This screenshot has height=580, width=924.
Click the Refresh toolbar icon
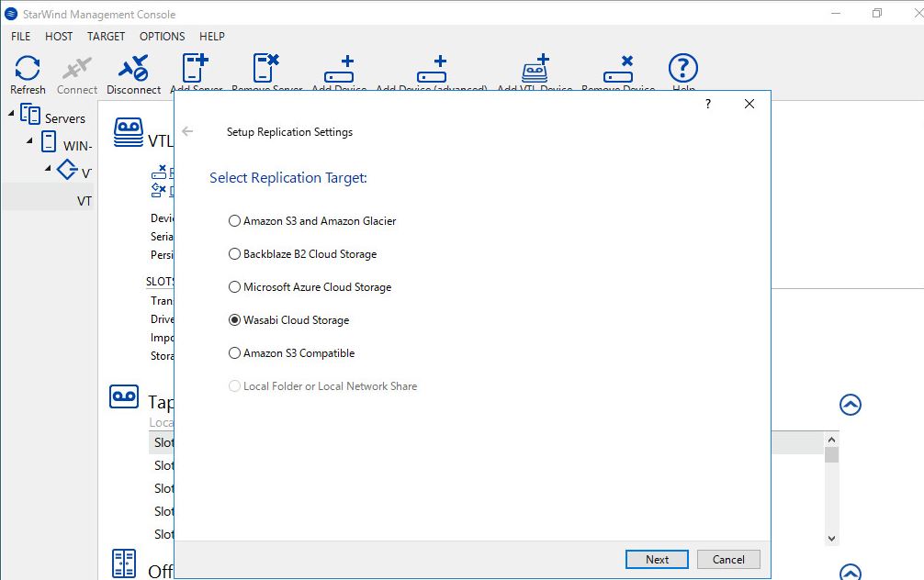pyautogui.click(x=28, y=68)
